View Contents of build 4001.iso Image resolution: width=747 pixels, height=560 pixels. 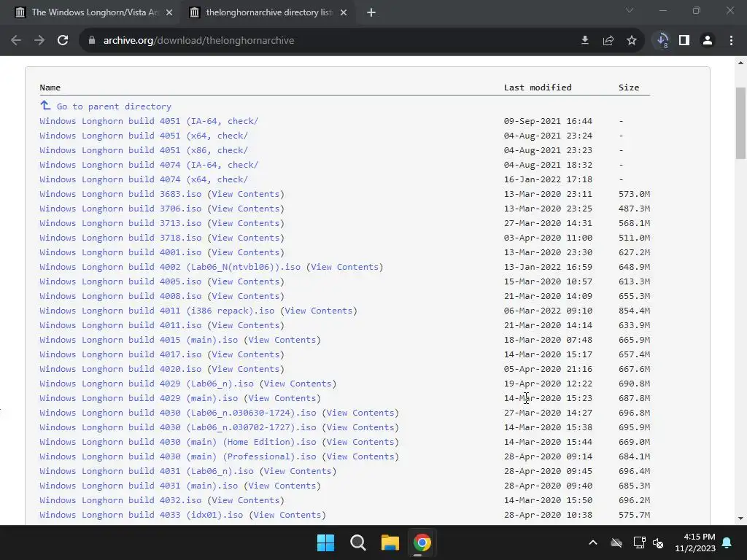coord(246,252)
